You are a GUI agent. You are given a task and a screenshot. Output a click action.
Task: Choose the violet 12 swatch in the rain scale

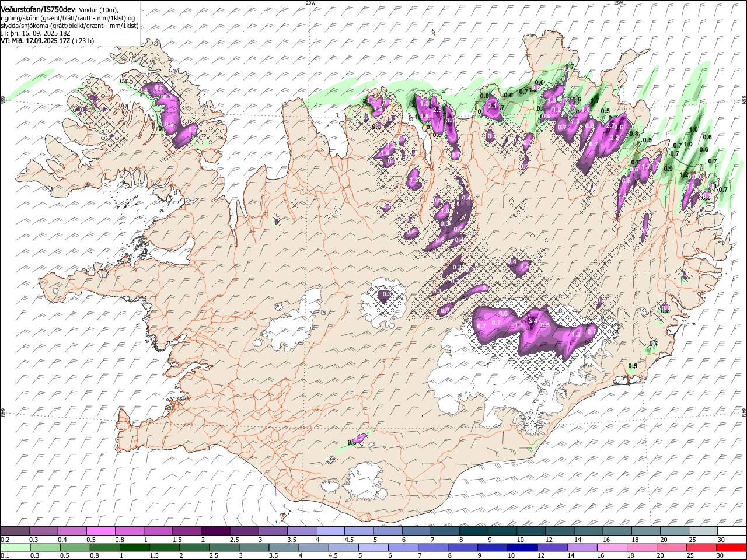point(551,547)
